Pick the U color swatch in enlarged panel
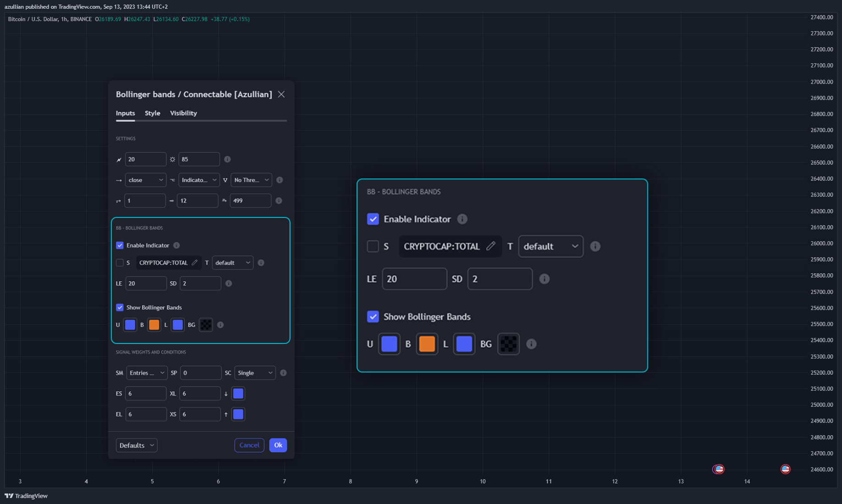 click(389, 344)
